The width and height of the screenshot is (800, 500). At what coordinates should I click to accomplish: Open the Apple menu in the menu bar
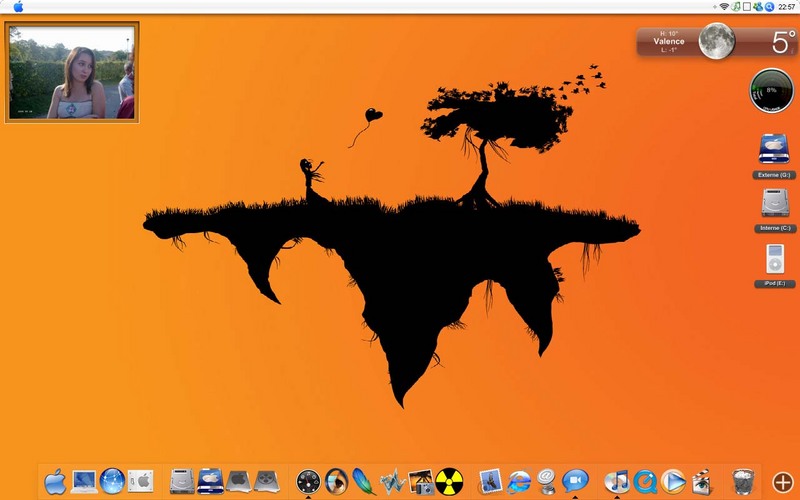[18, 7]
